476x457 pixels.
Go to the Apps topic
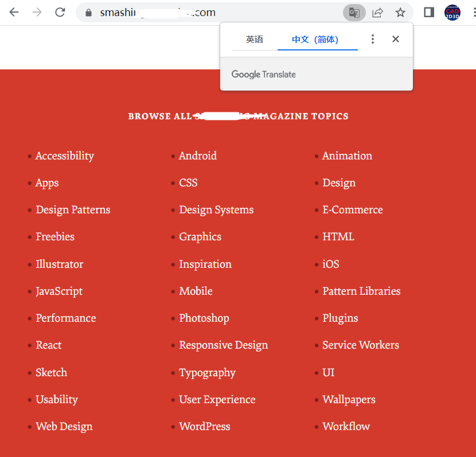[47, 183]
